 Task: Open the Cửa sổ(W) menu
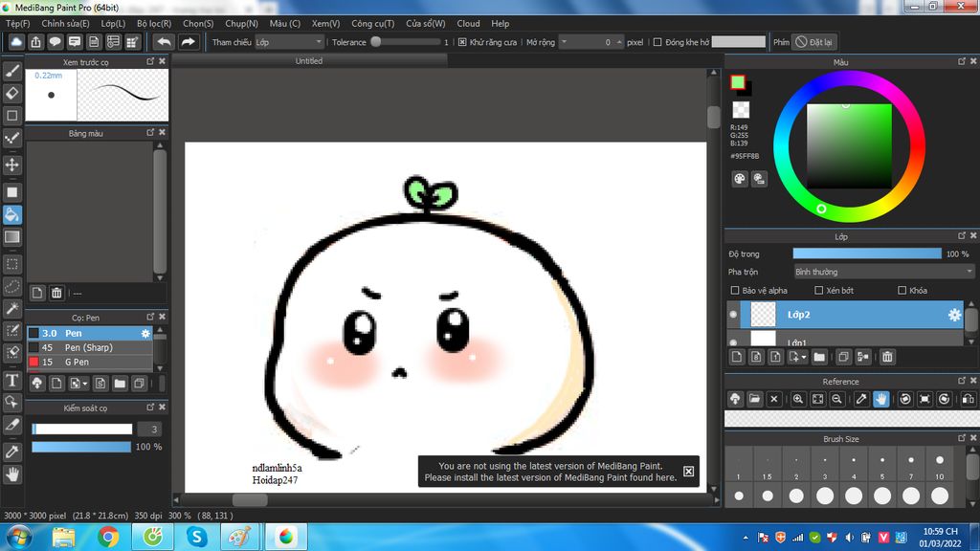(426, 23)
